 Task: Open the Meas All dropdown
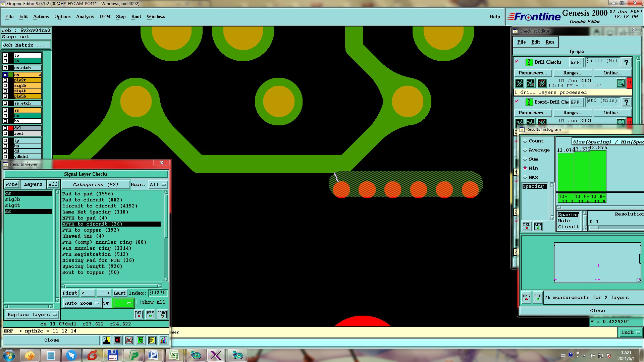[158, 185]
